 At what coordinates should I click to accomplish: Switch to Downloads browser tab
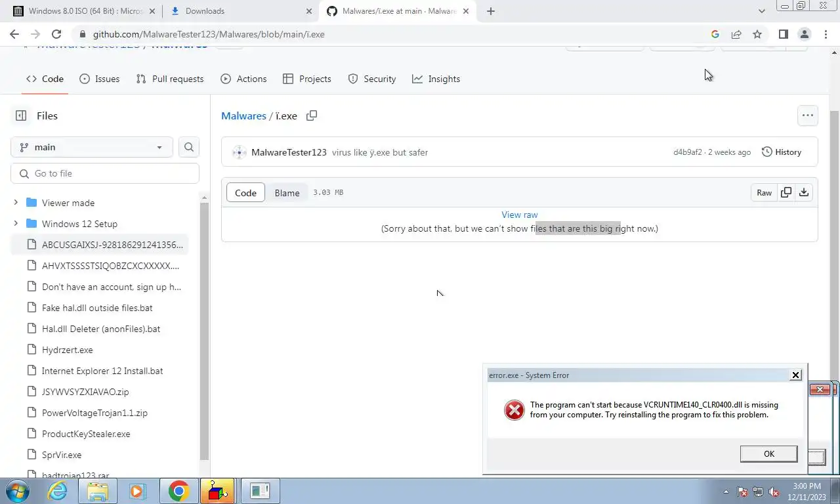(240, 11)
